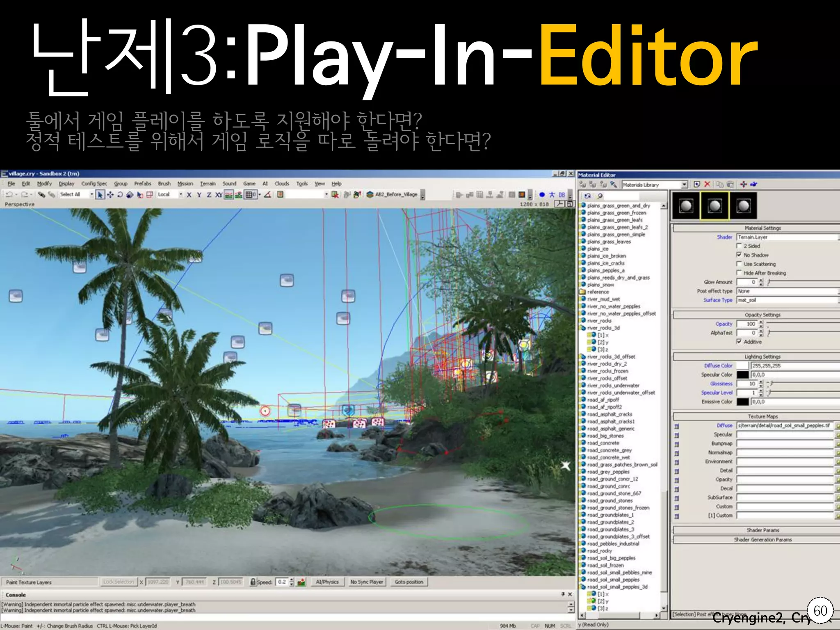This screenshot has width=840, height=630.
Task: Open the Prefabs menu
Action: pyautogui.click(x=143, y=184)
